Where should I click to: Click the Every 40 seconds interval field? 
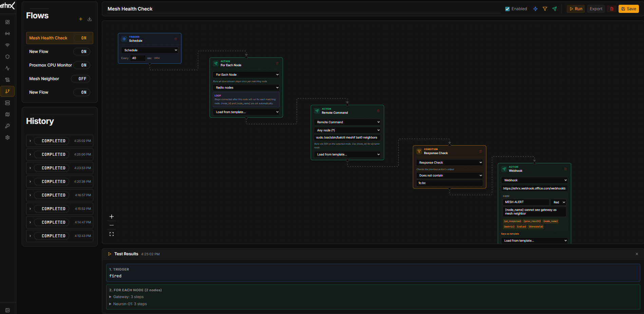point(138,58)
